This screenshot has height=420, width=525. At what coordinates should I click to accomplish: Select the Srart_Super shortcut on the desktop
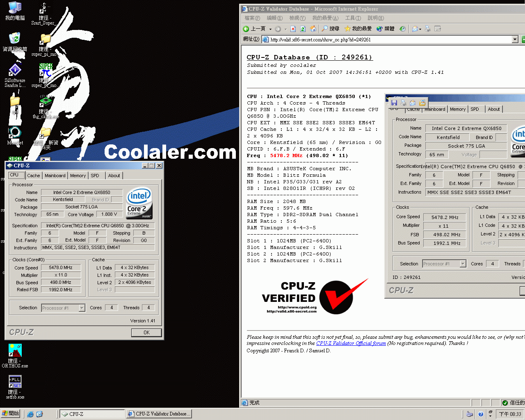point(44,14)
